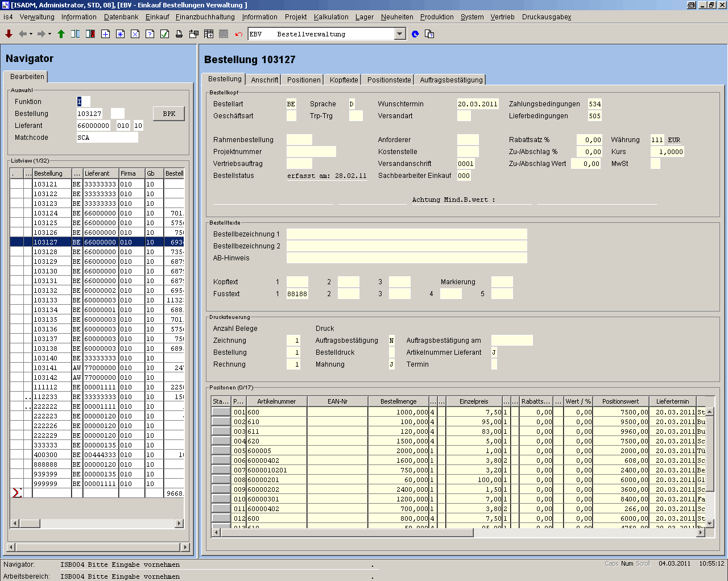Viewport: 728px width, 581px height.
Task: Click the document with X delete icon
Action: tap(135, 34)
